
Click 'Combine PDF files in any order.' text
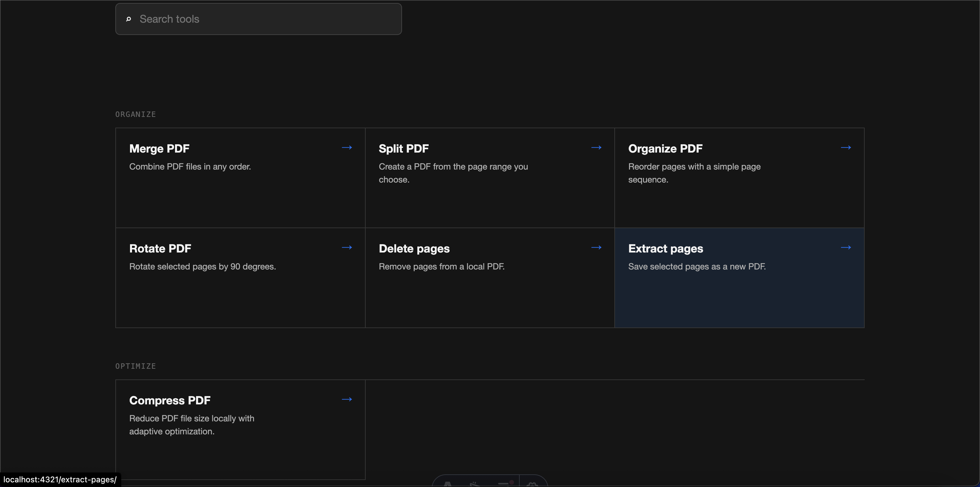[190, 167]
